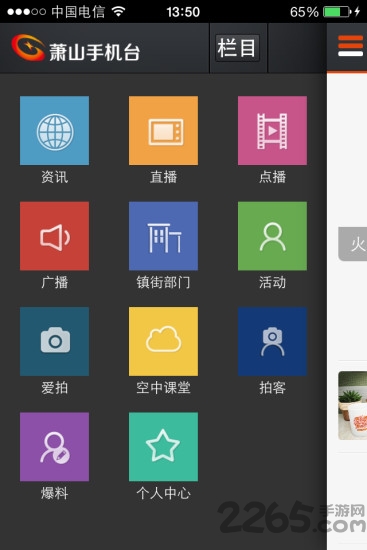The width and height of the screenshot is (367, 550).
Task: Open the 爱拍 camera tile
Action: click(x=54, y=341)
